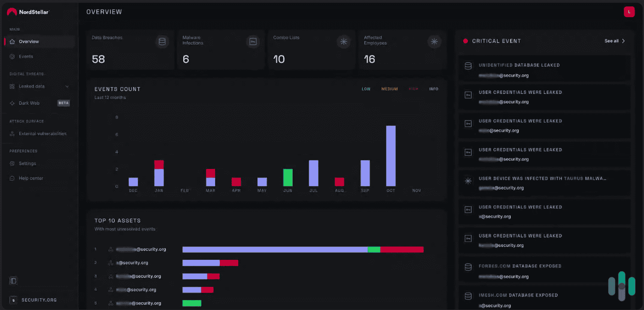This screenshot has width=644, height=310.
Task: Click the collapse sidebar icon at bottom left
Action: click(13, 280)
